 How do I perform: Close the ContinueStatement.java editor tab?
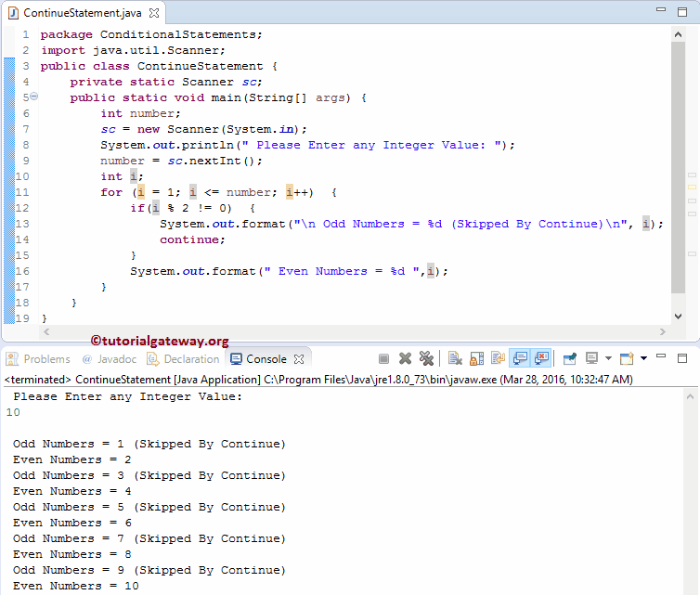click(x=153, y=13)
